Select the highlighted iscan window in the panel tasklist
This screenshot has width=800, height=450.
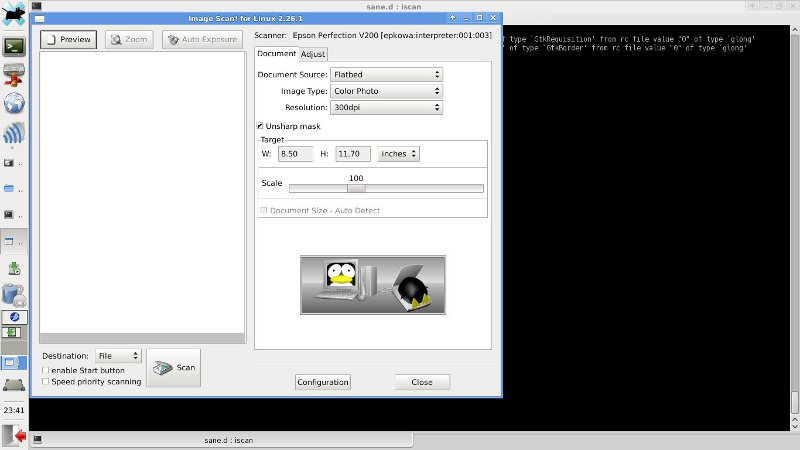tap(13, 241)
